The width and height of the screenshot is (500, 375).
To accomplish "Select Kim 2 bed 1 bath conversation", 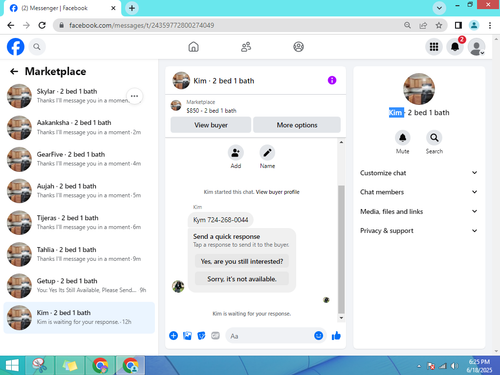I will point(79,317).
